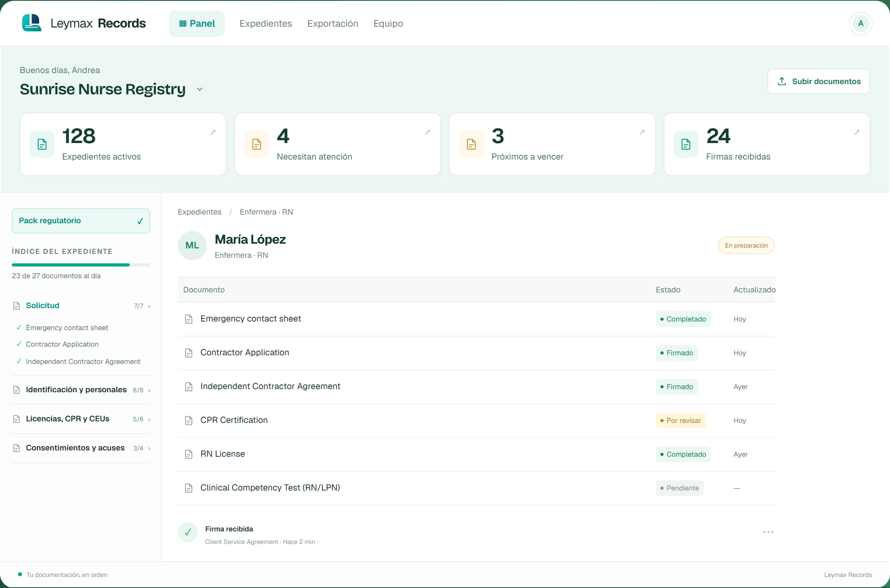Open the Expedientes tab in top navigation
890x588 pixels.
(x=266, y=24)
